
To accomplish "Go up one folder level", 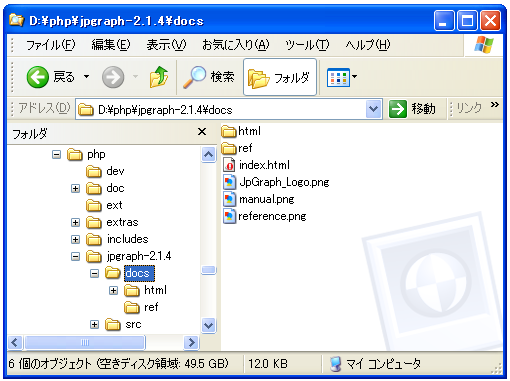I will pyautogui.click(x=159, y=77).
